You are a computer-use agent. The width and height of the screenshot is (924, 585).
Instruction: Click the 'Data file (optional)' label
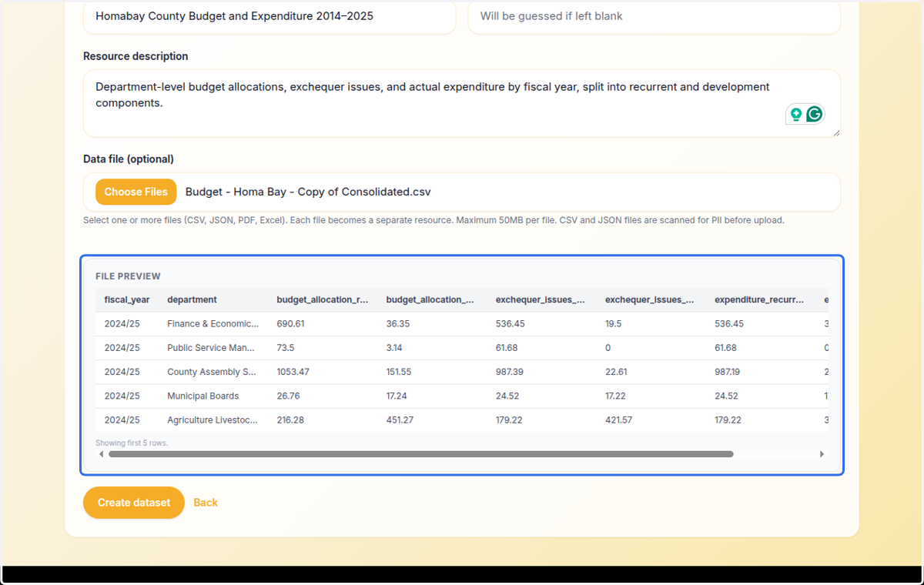pyautogui.click(x=129, y=159)
